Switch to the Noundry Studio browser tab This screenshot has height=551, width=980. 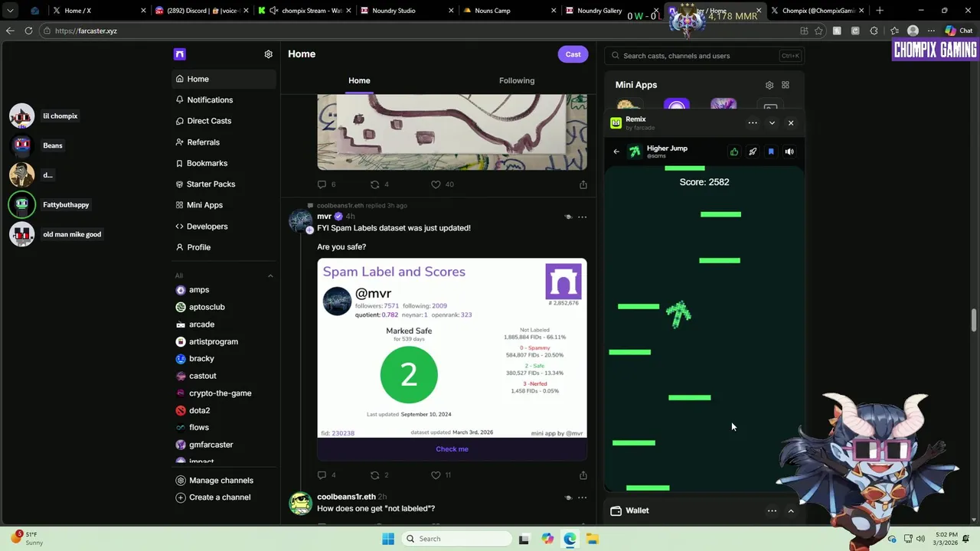(x=407, y=11)
